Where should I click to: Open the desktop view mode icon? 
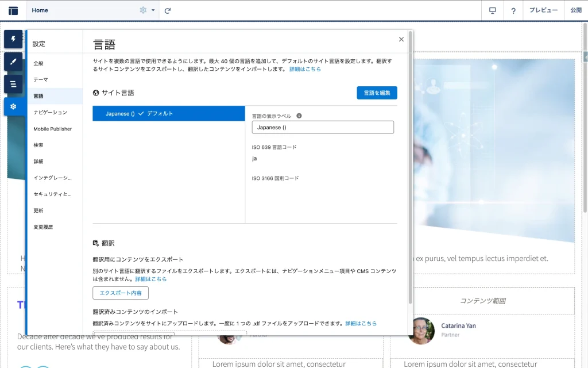(492, 10)
